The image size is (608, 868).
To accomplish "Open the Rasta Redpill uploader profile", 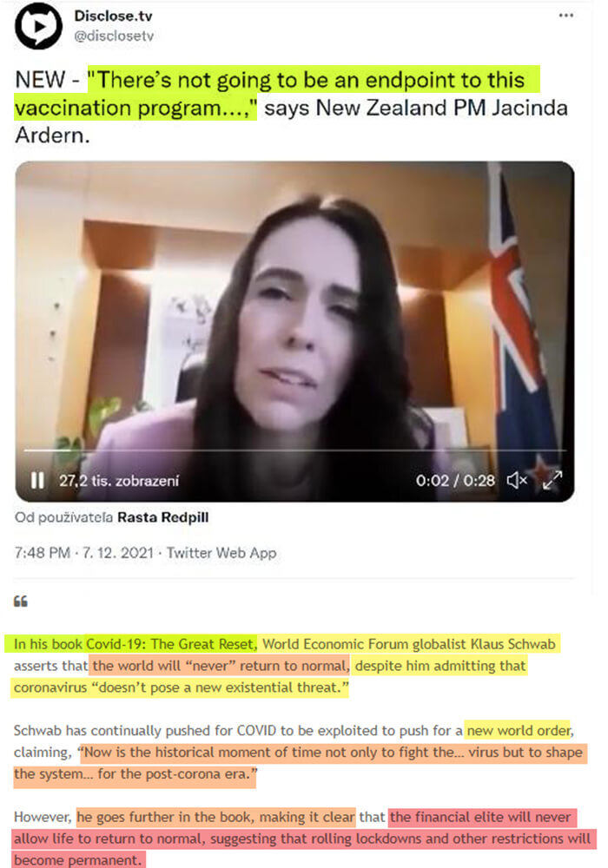I will tap(162, 517).
